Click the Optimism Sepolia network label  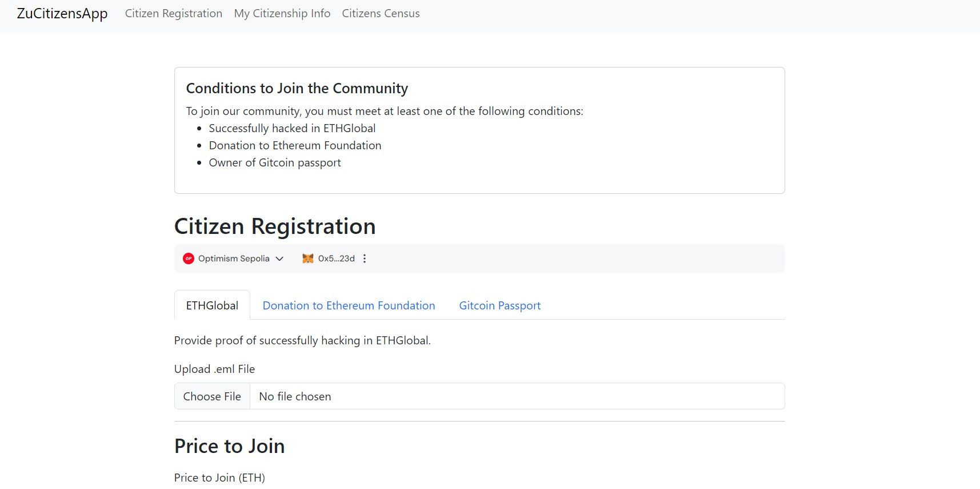pyautogui.click(x=234, y=259)
